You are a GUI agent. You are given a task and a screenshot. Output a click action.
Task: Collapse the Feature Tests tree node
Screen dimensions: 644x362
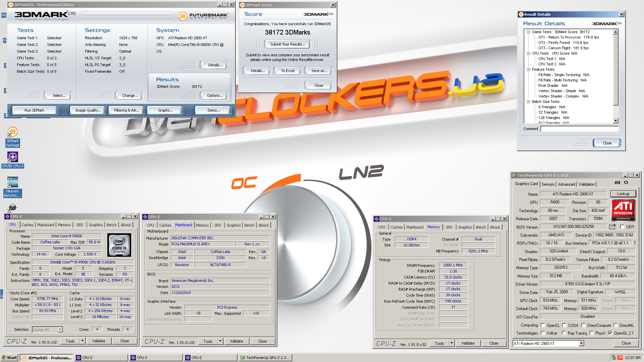click(x=528, y=70)
